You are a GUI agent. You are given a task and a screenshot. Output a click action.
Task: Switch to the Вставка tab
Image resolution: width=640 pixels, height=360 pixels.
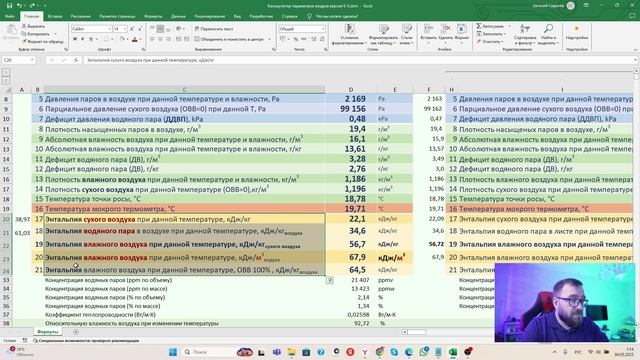pos(55,16)
